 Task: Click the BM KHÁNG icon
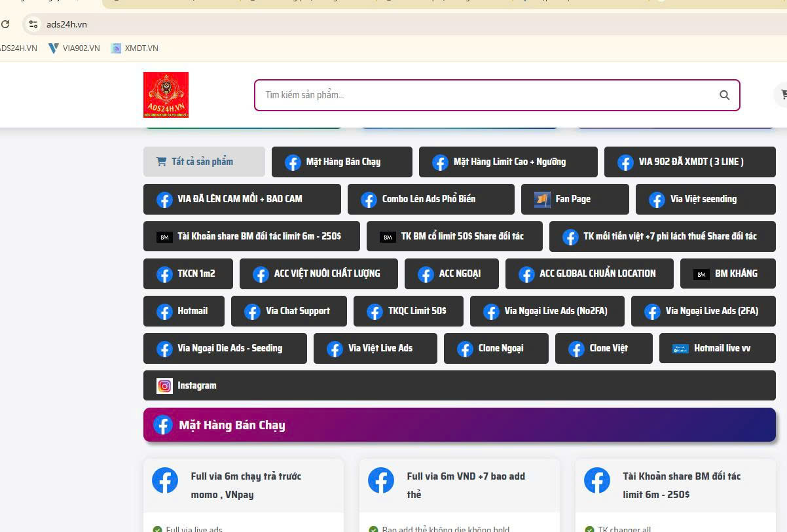click(x=701, y=274)
